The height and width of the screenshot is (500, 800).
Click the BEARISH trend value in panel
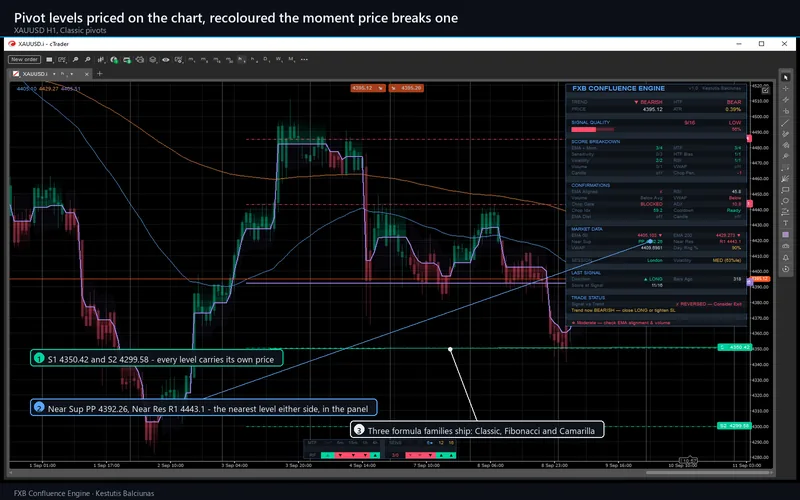pyautogui.click(x=648, y=102)
